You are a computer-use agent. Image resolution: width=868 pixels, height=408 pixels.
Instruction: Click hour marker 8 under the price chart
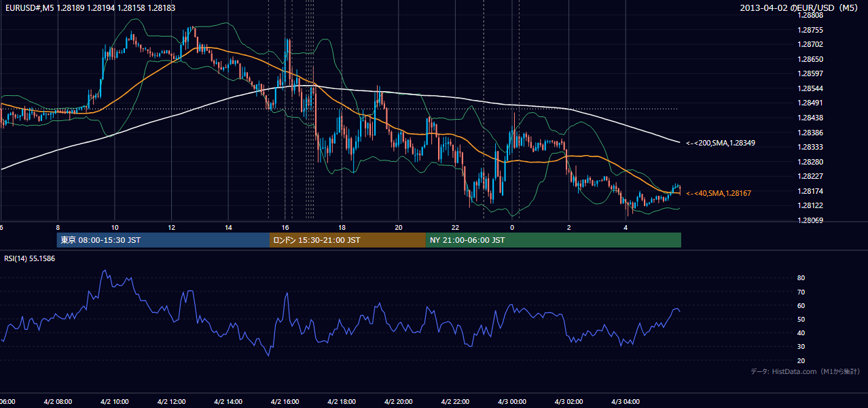click(x=58, y=228)
